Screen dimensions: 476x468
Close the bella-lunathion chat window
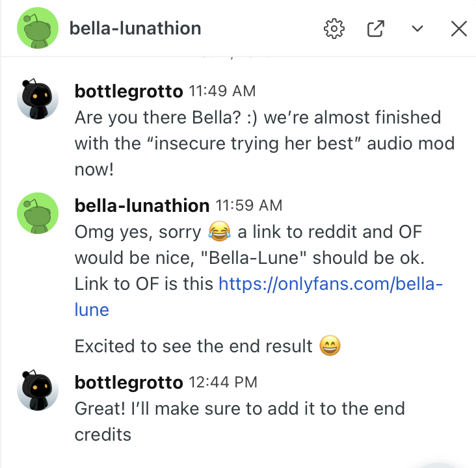459,29
